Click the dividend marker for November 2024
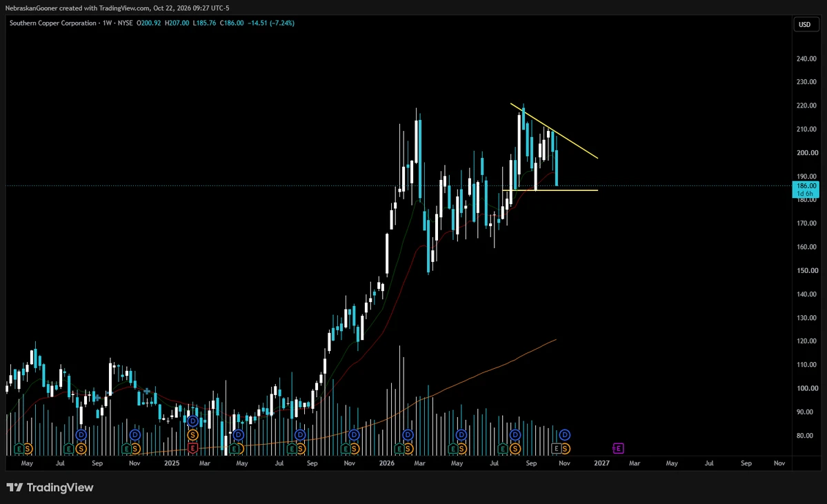 (x=135, y=435)
